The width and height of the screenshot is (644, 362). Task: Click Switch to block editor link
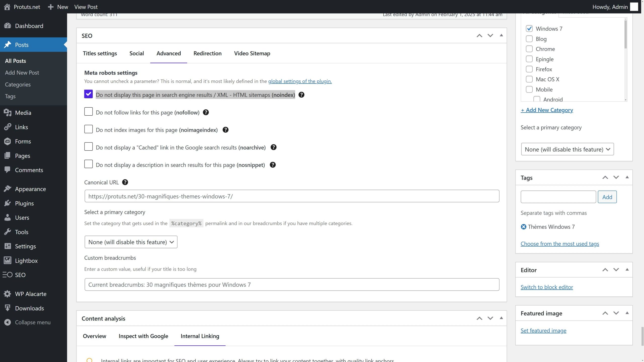[547, 287]
